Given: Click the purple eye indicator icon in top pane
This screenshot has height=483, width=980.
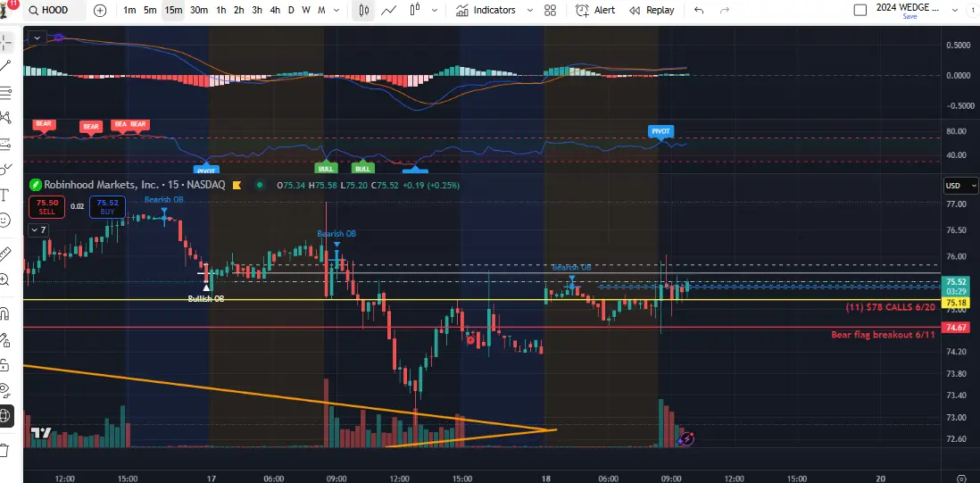Looking at the screenshot, I should tap(59, 37).
